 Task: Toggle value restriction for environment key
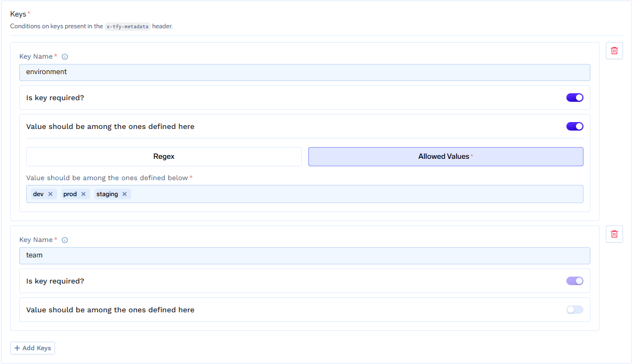pos(575,126)
